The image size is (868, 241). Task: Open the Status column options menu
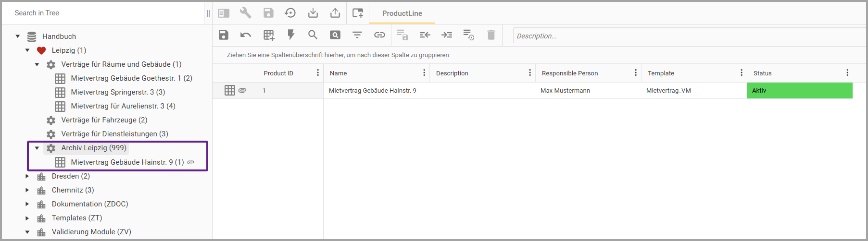point(847,73)
